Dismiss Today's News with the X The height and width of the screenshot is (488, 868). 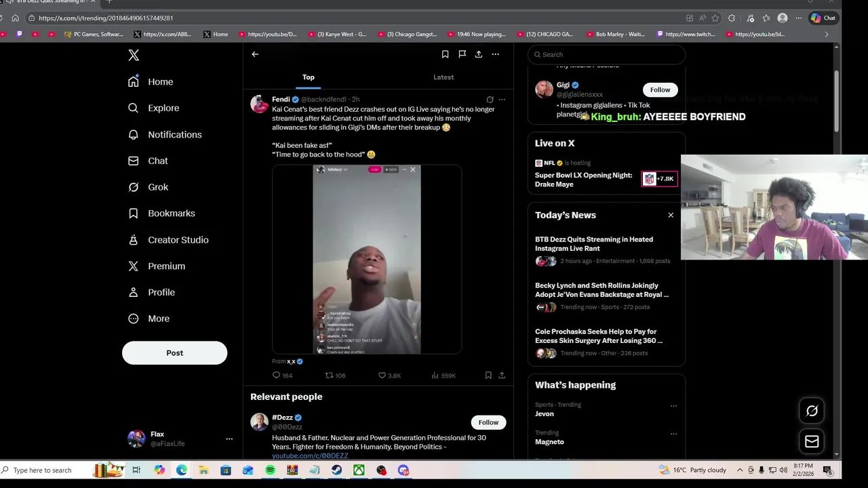(671, 215)
